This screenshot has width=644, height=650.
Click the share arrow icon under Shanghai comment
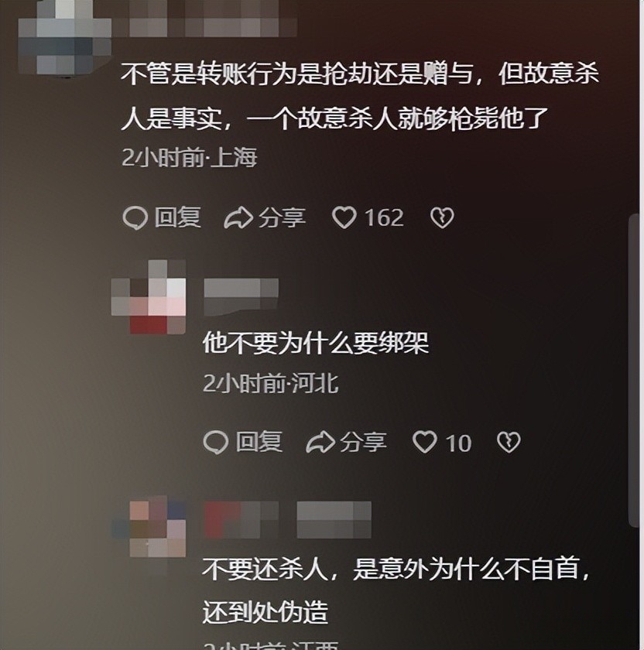tap(238, 217)
